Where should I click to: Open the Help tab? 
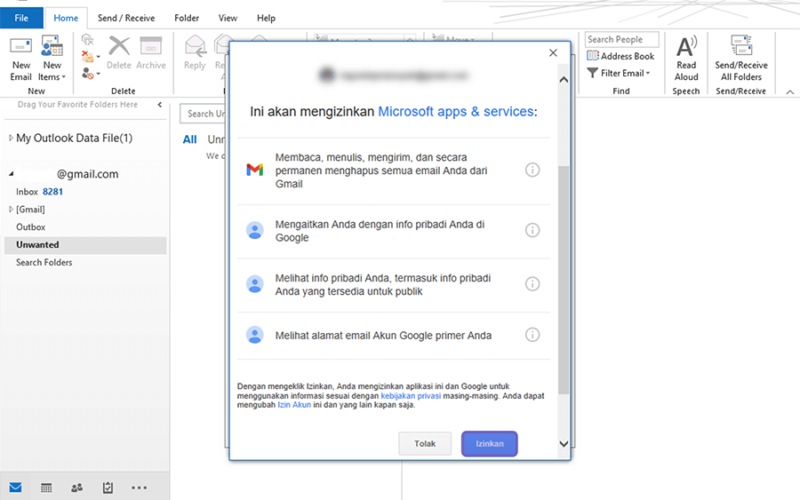(266, 18)
